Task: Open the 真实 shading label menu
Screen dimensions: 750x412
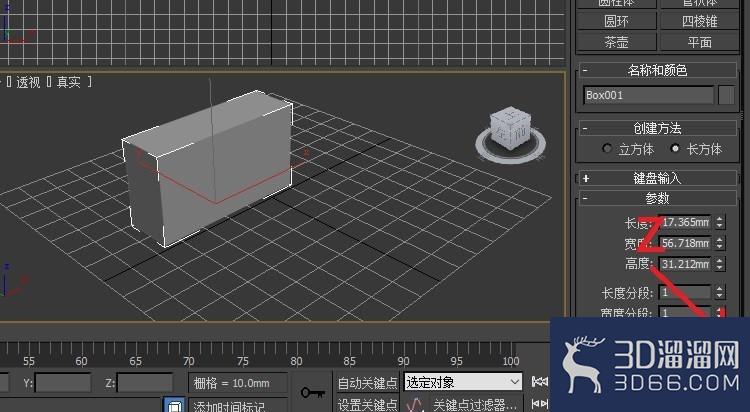Action: pyautogui.click(x=68, y=82)
